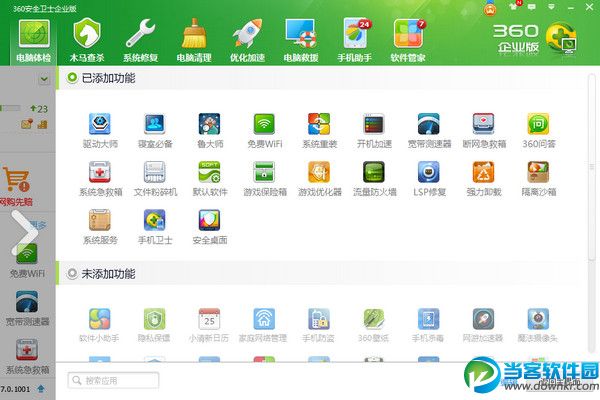Viewport: 600px width, 400px height.
Task: Open 电脑清理 tab
Action: coord(194,41)
